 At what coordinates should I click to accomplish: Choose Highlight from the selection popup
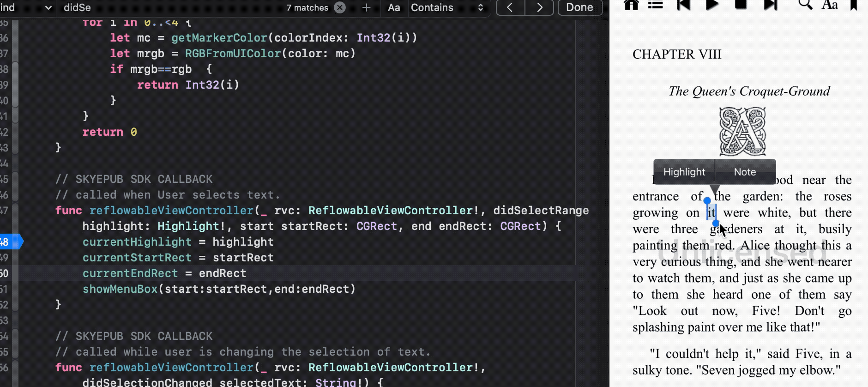tap(684, 172)
